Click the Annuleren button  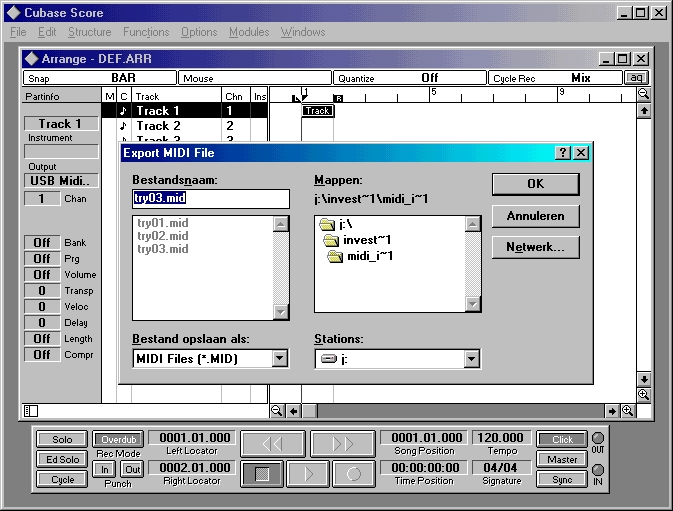(535, 216)
